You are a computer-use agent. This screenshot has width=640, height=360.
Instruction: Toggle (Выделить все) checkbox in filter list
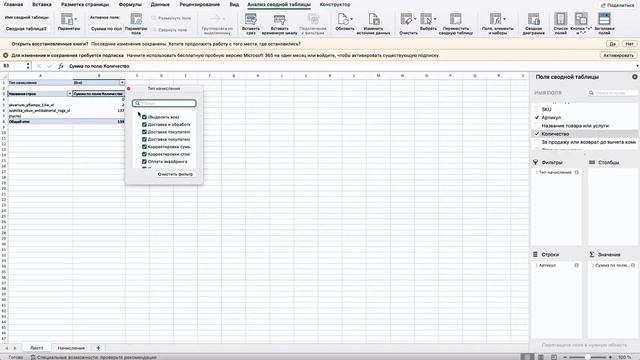[144, 117]
